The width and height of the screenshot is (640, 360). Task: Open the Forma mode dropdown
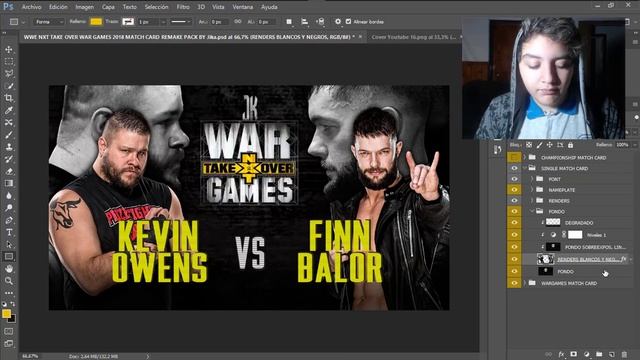49,22
